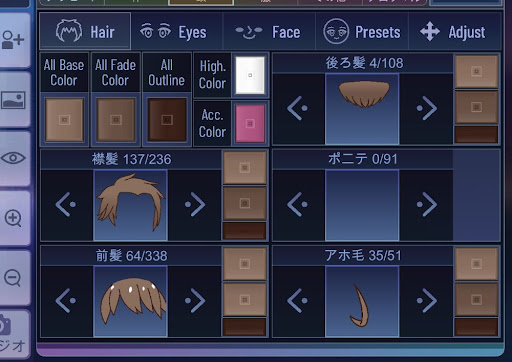Click the High. Color label
The image size is (512, 362).
pyautogui.click(x=213, y=75)
